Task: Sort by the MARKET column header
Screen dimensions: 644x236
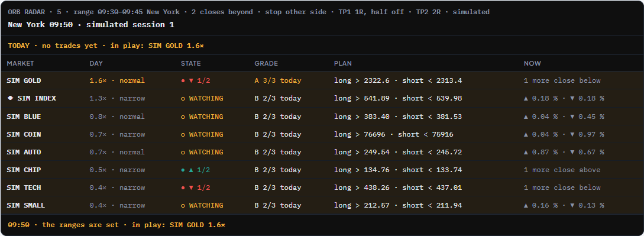Action: click(x=20, y=64)
